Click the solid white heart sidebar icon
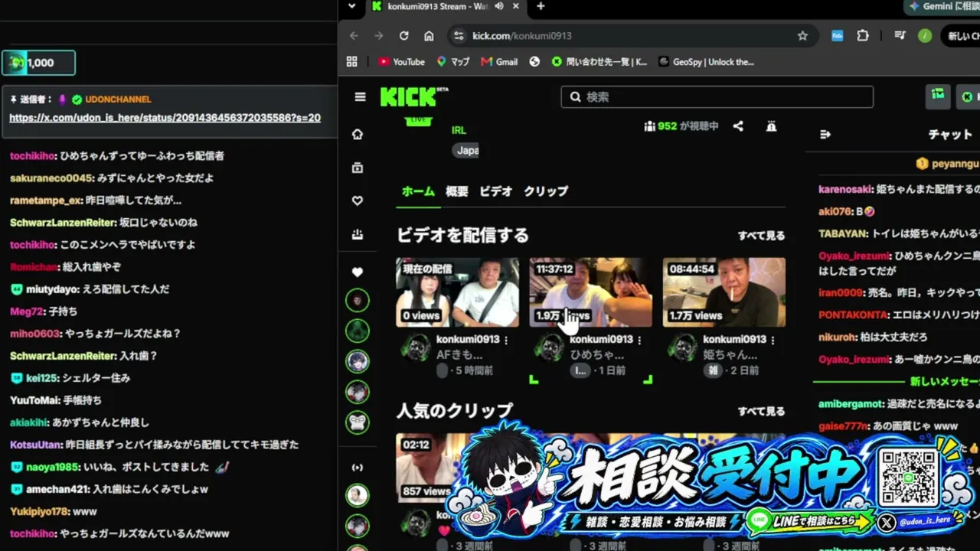This screenshot has height=551, width=980. click(x=358, y=272)
